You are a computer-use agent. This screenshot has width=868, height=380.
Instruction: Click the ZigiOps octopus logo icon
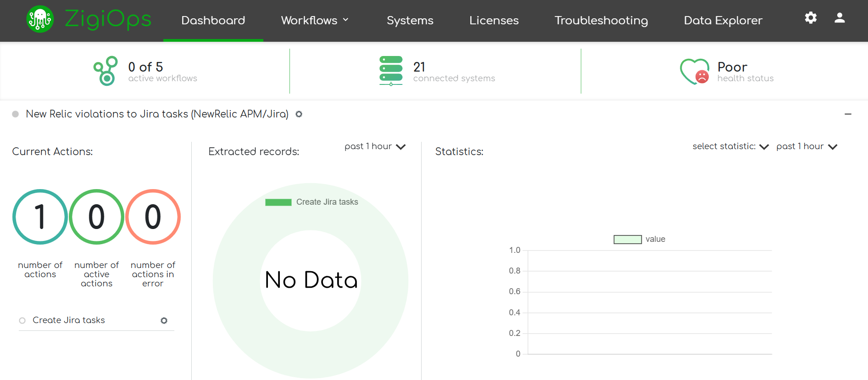point(40,19)
